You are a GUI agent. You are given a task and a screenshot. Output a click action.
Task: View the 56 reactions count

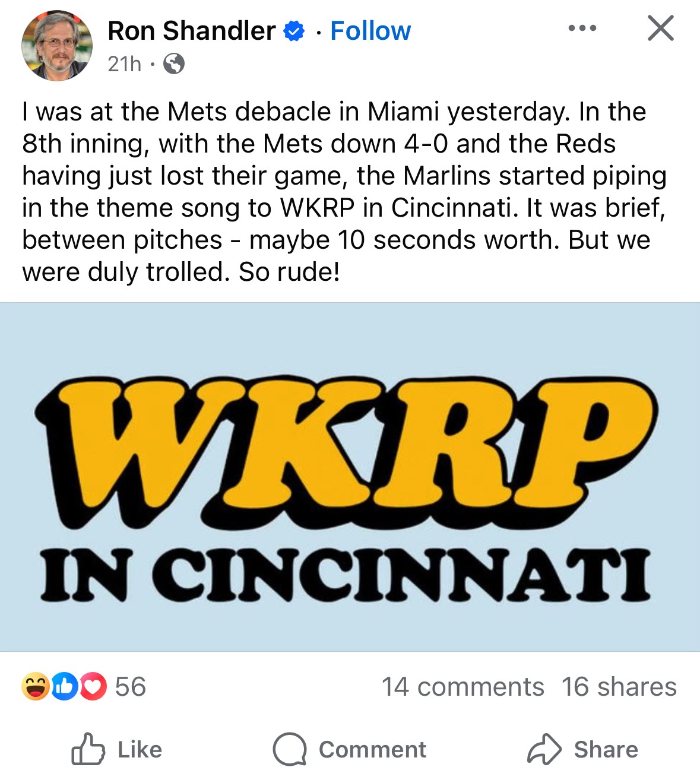pyautogui.click(x=131, y=687)
